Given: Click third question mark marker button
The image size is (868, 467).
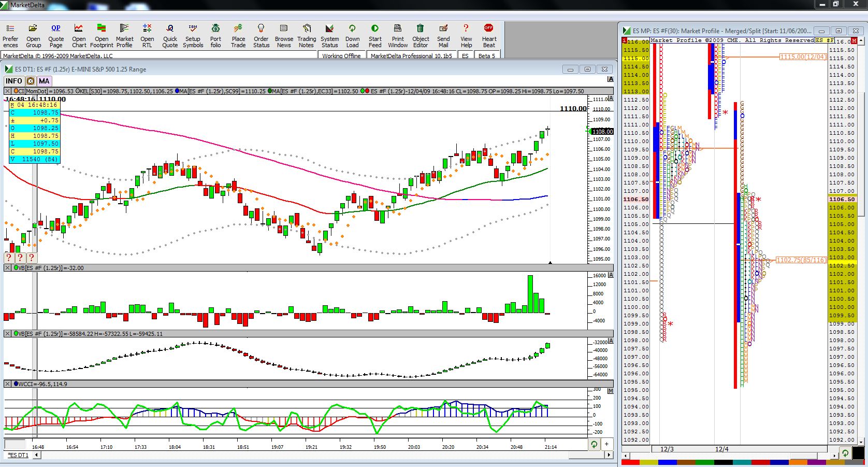Looking at the screenshot, I should (31, 258).
